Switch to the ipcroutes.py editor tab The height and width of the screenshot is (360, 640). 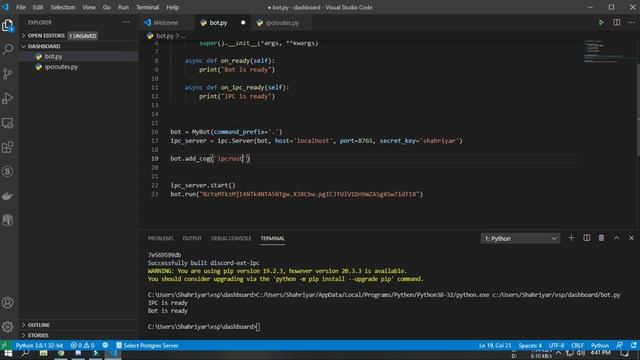[x=282, y=23]
